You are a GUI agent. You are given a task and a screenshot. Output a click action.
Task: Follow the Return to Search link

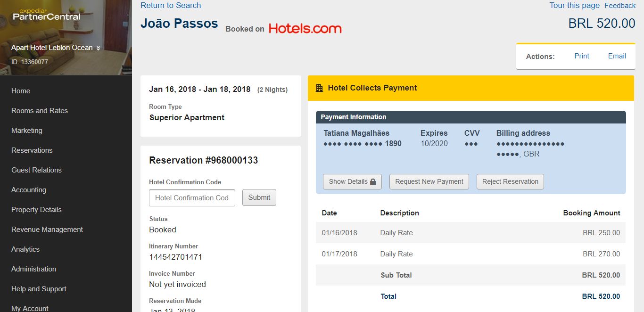click(x=171, y=6)
